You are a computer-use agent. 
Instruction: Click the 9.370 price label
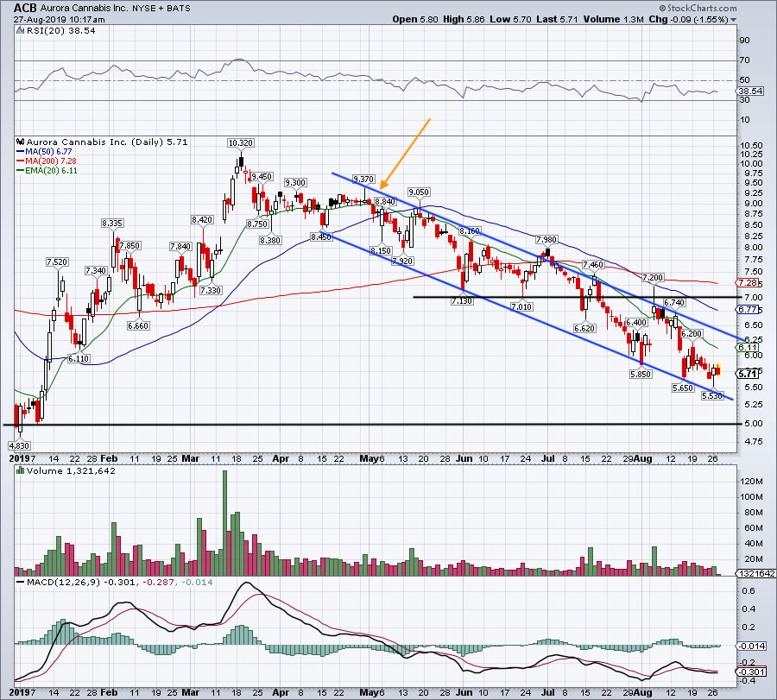coord(363,179)
